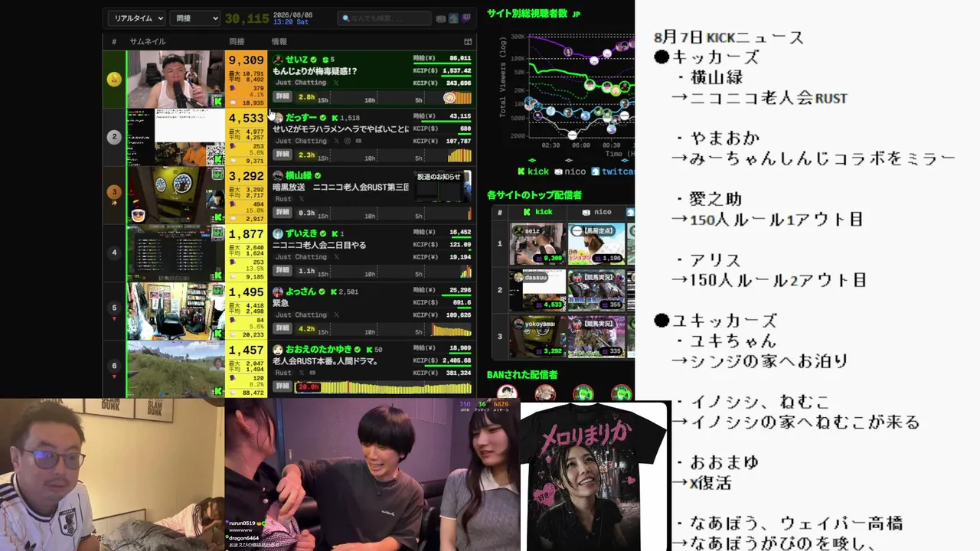Click the なんでも検索 search field
Screen dimensions: 980x551
coord(384,18)
